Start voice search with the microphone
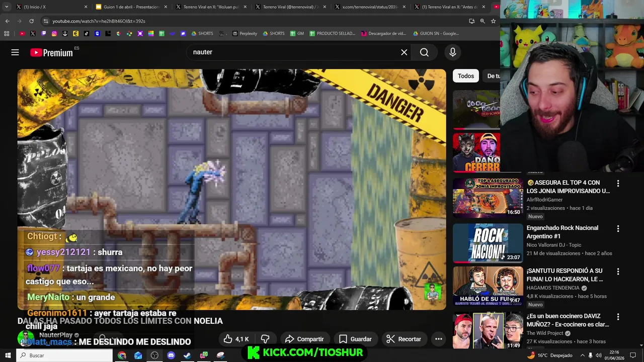 tap(452, 52)
